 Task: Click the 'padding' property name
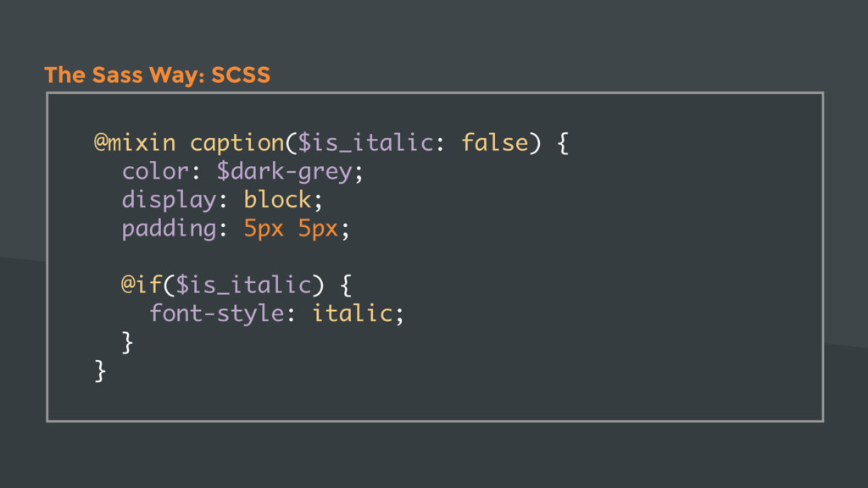pos(169,229)
